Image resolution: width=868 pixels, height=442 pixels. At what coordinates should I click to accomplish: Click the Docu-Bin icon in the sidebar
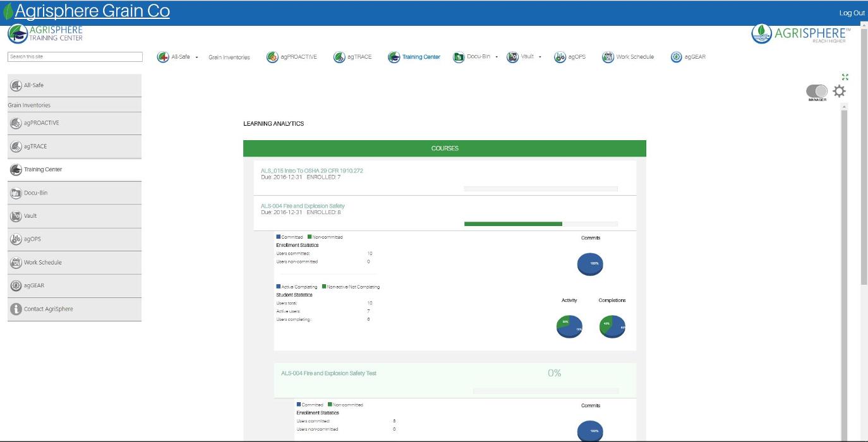click(x=16, y=193)
